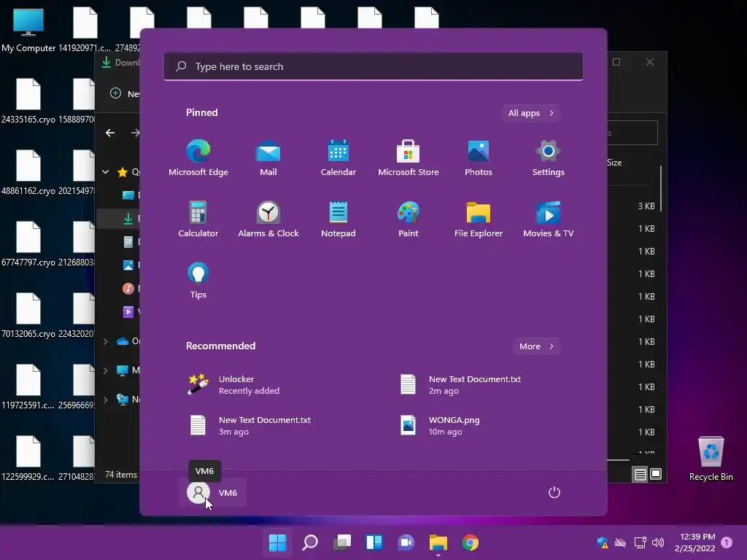
Task: Launch Notepad from pinned apps
Action: (338, 219)
